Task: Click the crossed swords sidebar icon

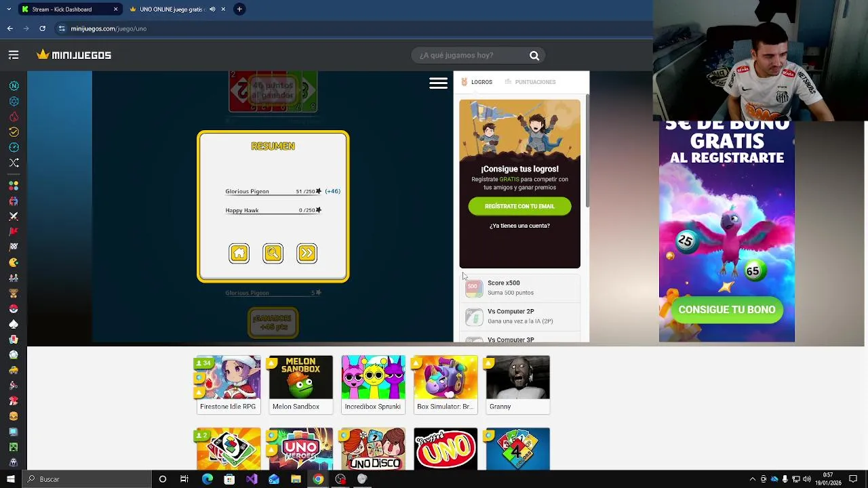Action: click(x=14, y=216)
